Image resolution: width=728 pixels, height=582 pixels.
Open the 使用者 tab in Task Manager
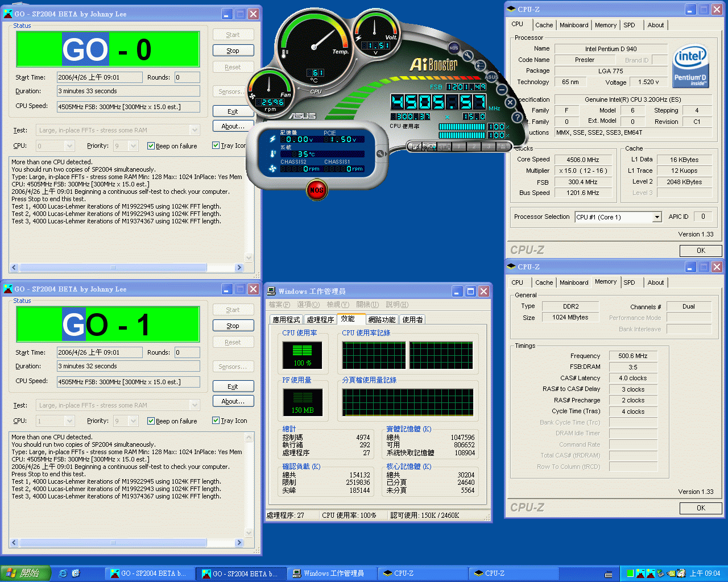pos(413,320)
